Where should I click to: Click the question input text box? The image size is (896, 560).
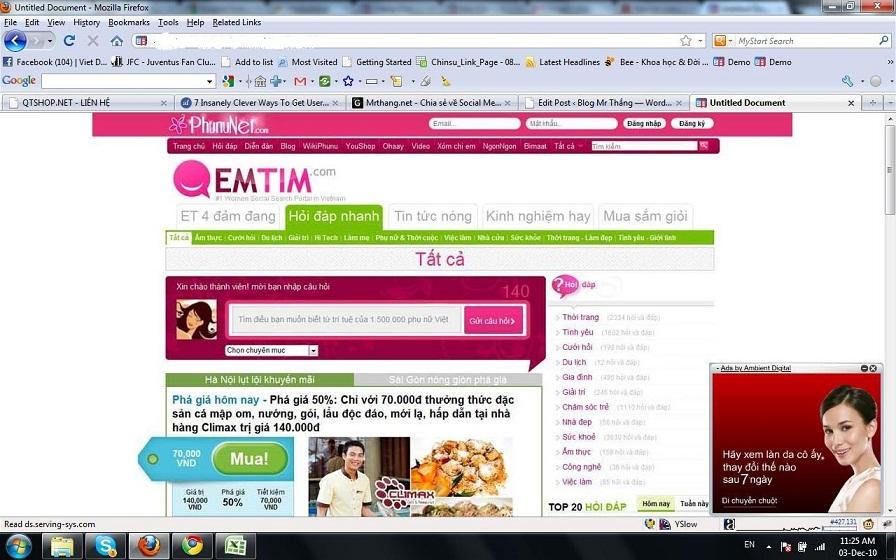tap(346, 319)
